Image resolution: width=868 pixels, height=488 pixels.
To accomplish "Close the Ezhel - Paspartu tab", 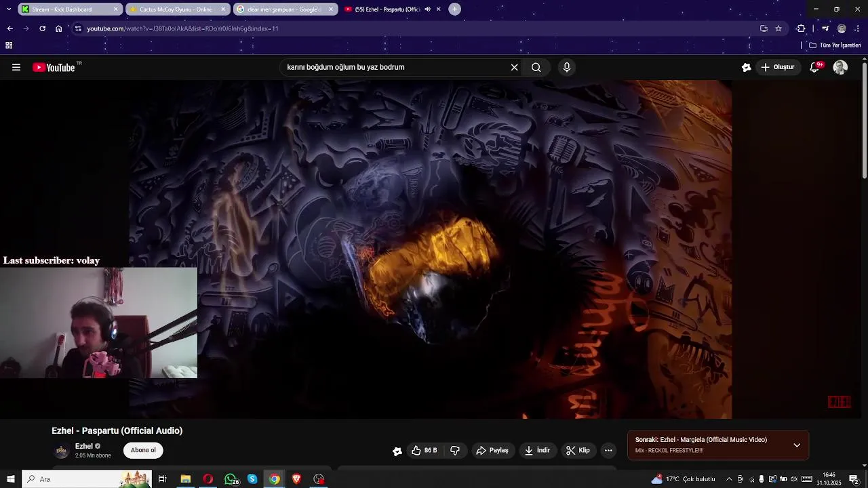I will click(438, 9).
